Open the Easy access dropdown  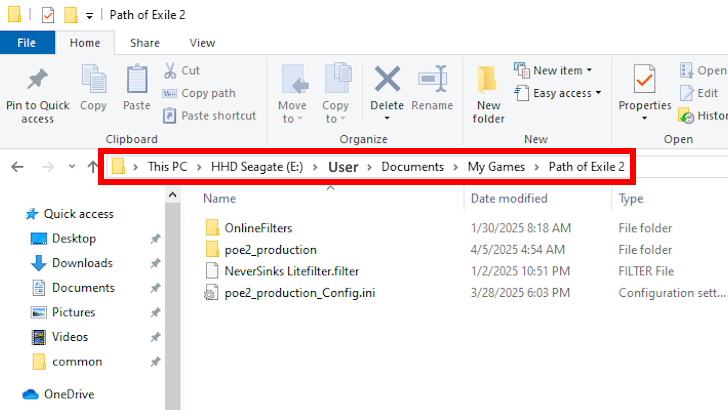(x=558, y=93)
